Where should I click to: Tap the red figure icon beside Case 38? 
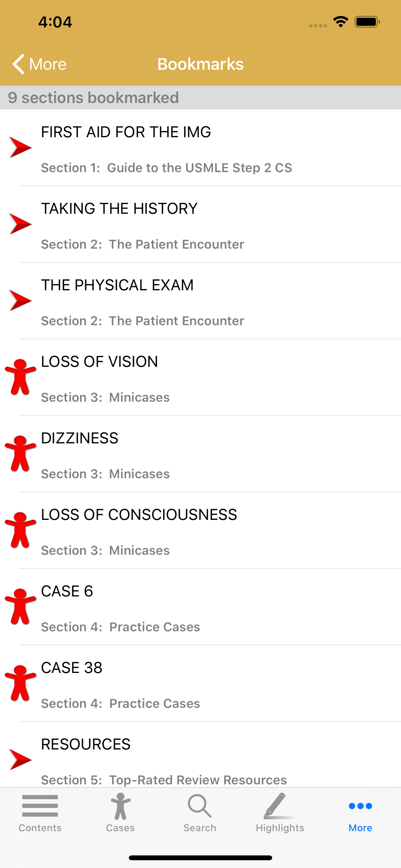20,683
